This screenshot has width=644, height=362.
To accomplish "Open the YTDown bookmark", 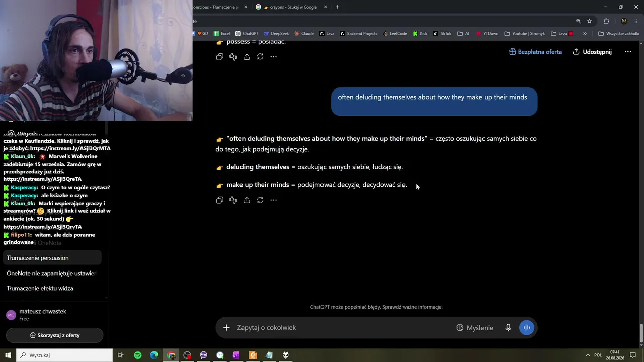I will pyautogui.click(x=487, y=34).
